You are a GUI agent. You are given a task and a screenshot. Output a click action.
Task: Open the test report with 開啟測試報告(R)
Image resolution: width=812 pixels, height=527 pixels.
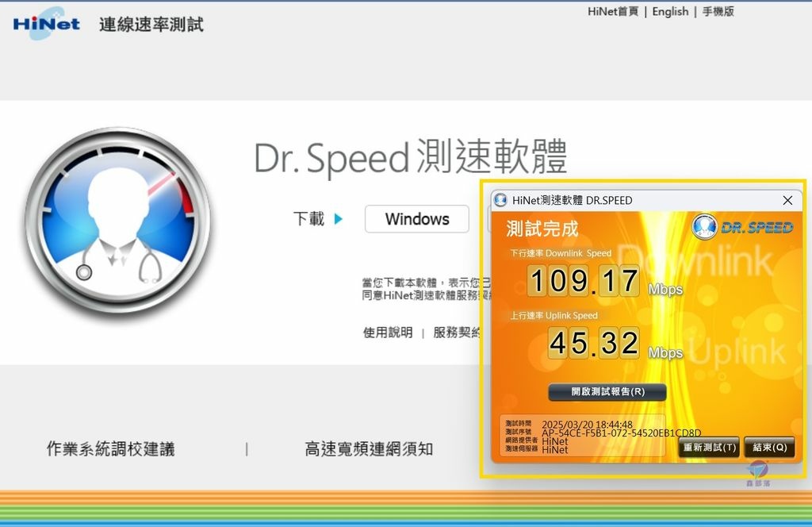[607, 392]
